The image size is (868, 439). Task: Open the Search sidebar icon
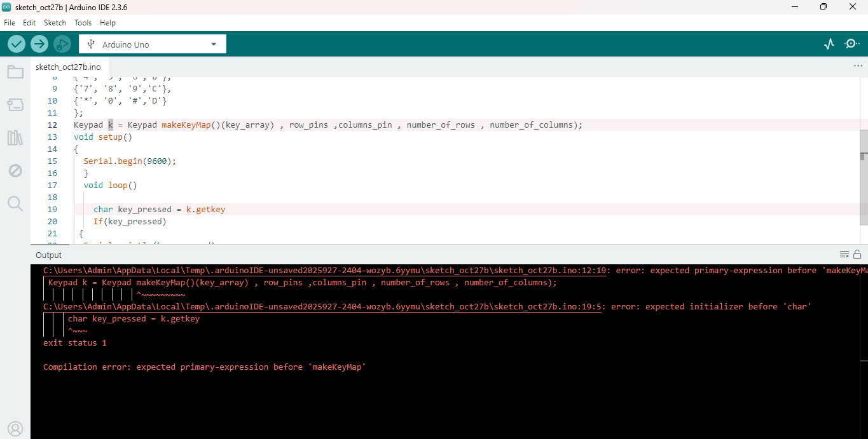click(x=15, y=203)
